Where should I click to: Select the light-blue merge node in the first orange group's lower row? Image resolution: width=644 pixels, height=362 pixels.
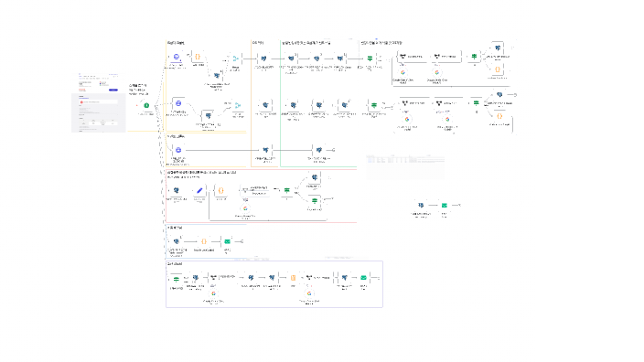[x=238, y=105]
